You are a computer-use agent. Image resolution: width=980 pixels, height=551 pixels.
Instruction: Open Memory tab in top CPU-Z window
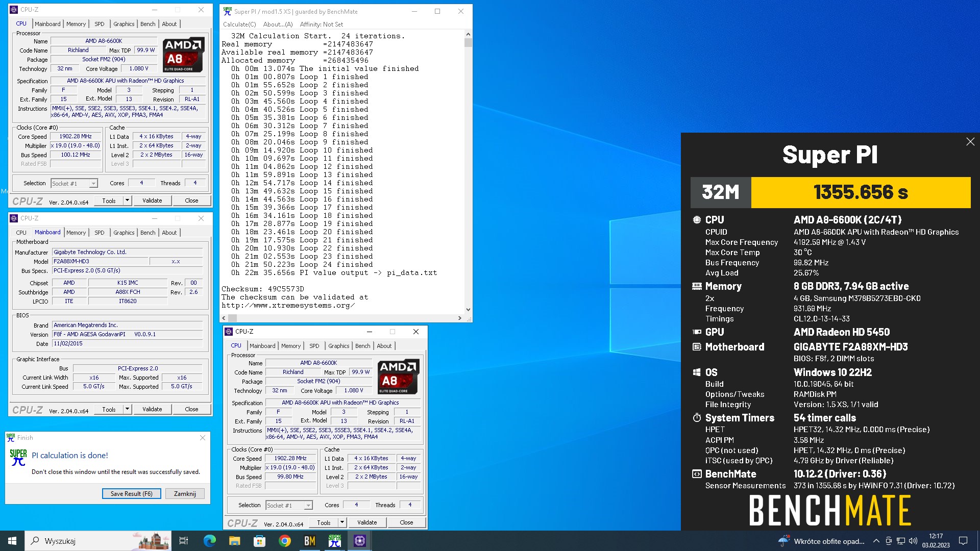pyautogui.click(x=76, y=24)
